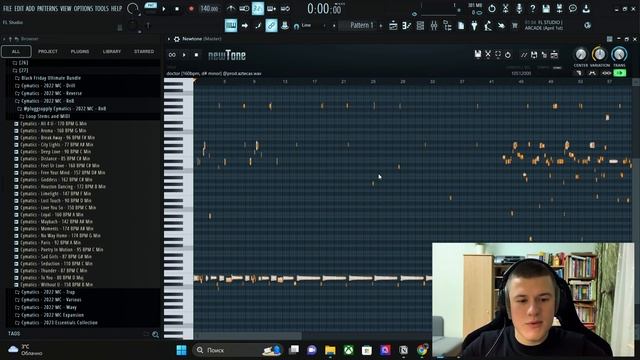Click the download content library icon
The height and width of the screenshot is (360, 640).
[586, 9]
